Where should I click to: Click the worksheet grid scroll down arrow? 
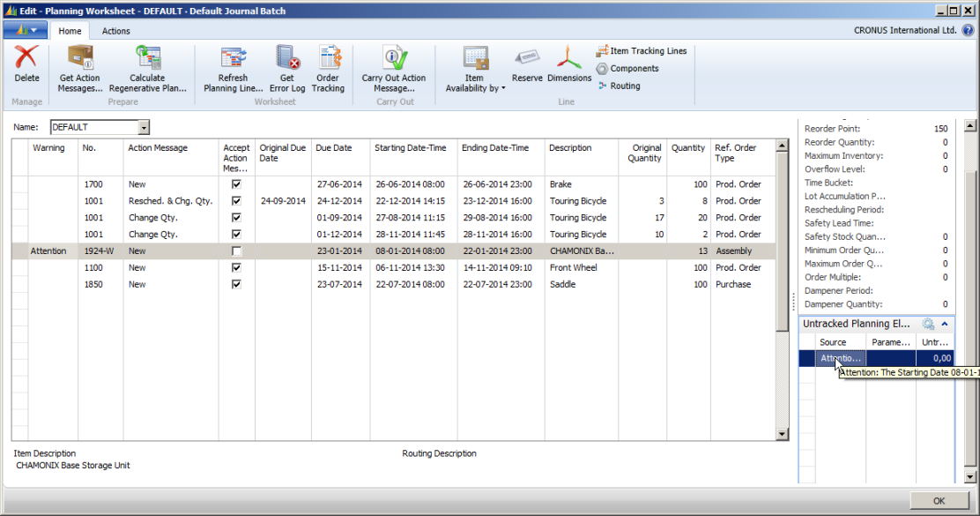pos(782,434)
